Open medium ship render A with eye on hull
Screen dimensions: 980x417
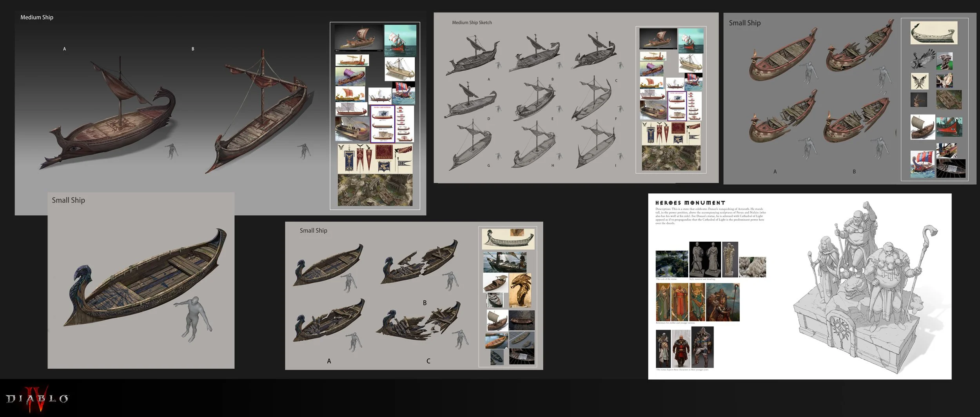click(x=108, y=113)
